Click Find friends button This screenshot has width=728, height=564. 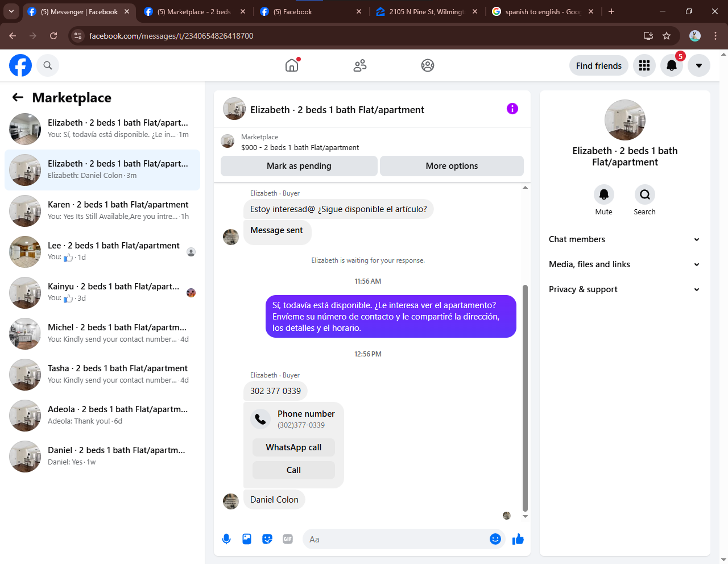point(599,65)
